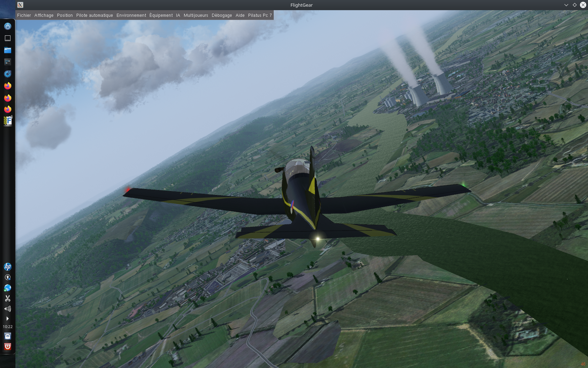Open the Multijoueurs menu
Screen dimensions: 588x368
196,15
